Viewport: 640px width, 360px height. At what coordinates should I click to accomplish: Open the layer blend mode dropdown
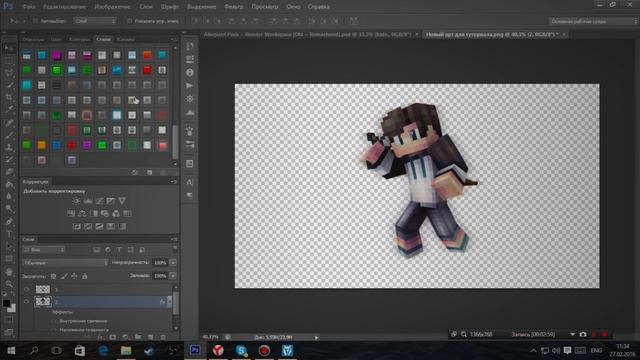[x=65, y=263]
